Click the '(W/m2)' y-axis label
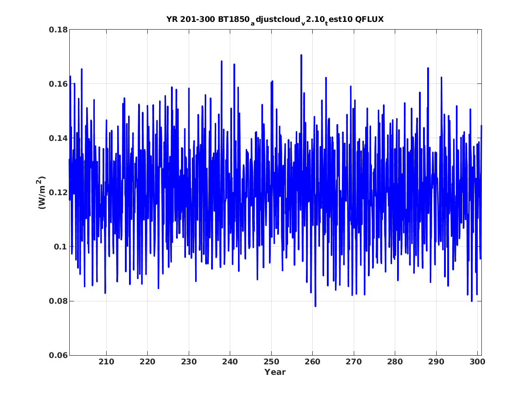Image resolution: width=532 pixels, height=399 pixels. [x=41, y=192]
